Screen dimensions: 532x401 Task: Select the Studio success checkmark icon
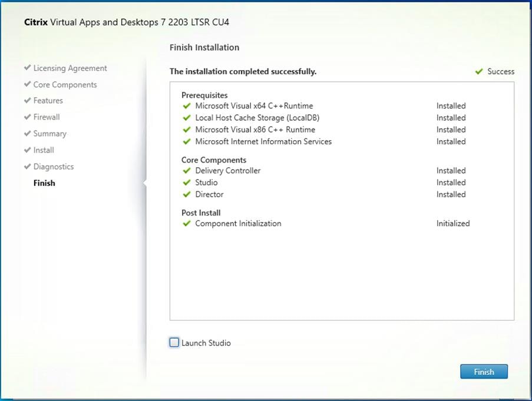click(187, 183)
